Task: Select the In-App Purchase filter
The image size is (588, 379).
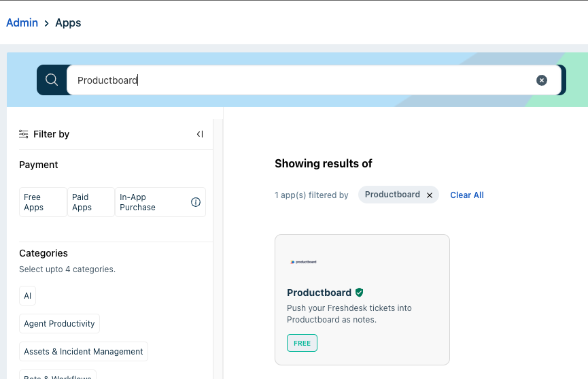Action: tap(160, 202)
